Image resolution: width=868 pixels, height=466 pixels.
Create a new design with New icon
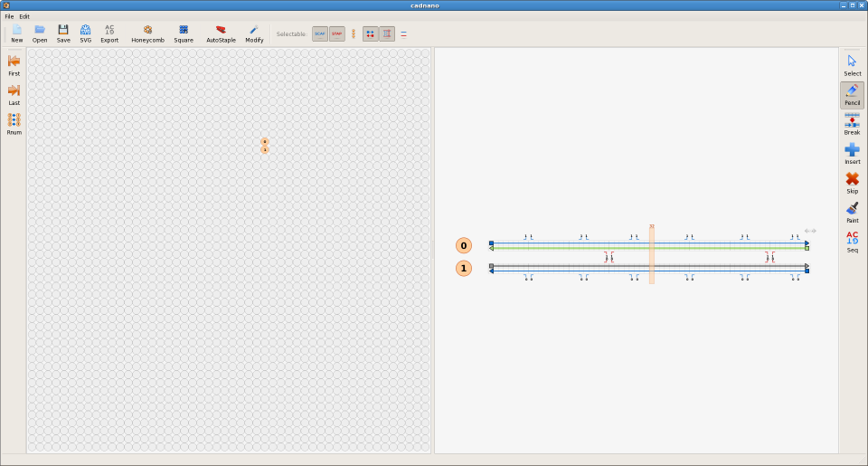17,33
